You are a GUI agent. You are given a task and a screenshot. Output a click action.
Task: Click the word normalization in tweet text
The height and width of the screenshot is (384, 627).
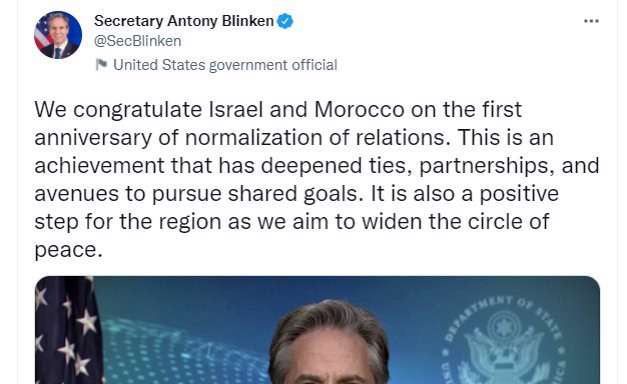[x=254, y=138]
